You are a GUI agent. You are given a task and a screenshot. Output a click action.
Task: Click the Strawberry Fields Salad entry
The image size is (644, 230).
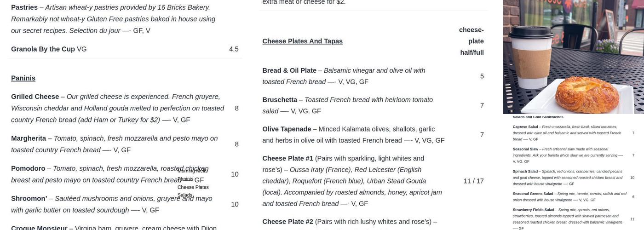click(533, 210)
